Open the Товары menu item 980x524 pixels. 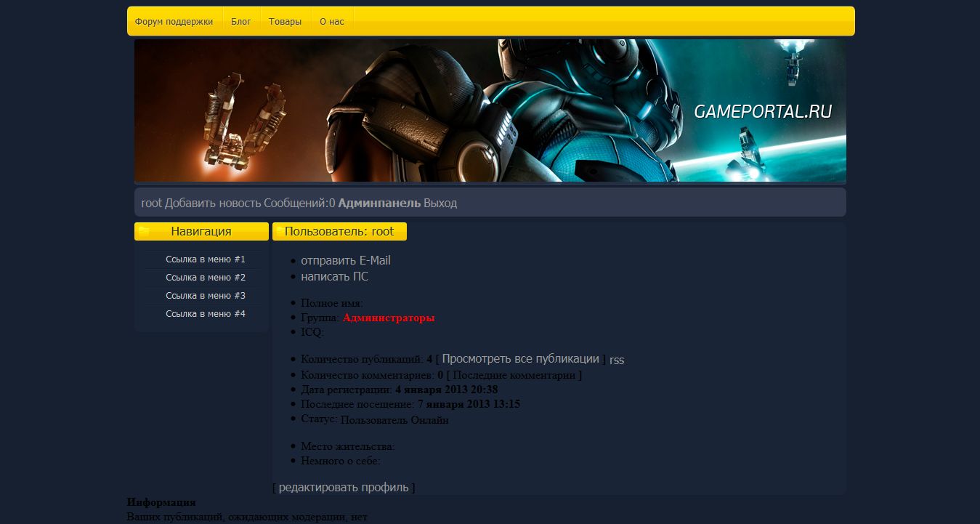tap(286, 22)
